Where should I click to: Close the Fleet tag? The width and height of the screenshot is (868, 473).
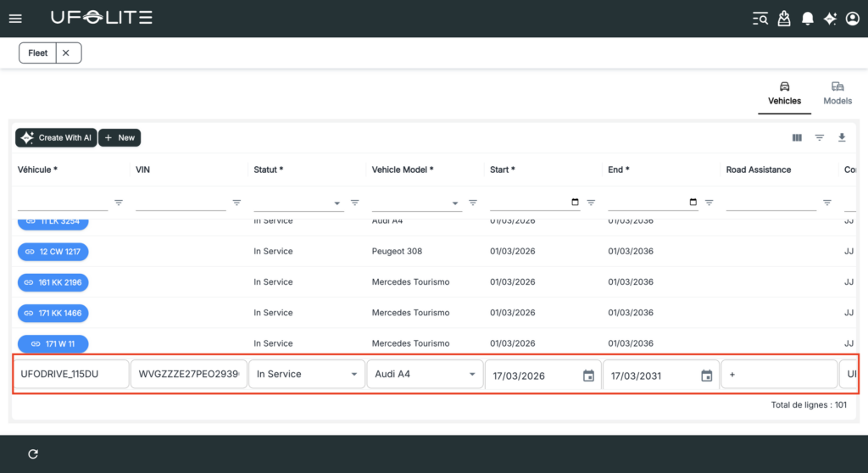[66, 53]
